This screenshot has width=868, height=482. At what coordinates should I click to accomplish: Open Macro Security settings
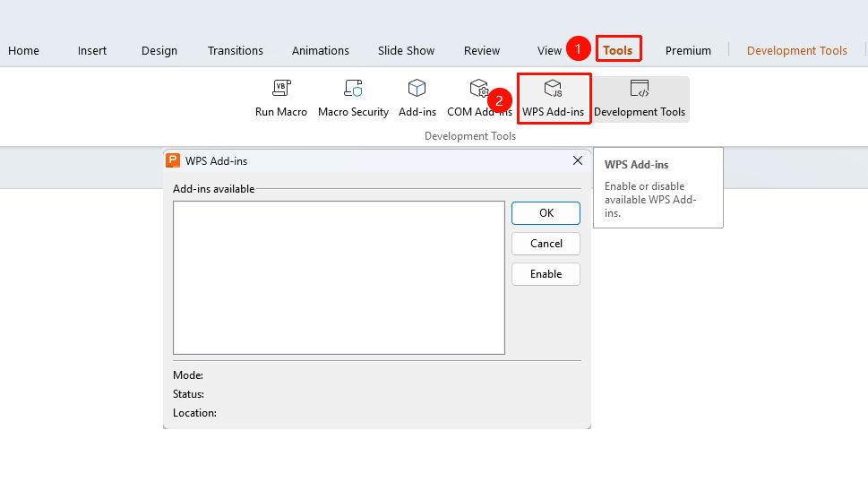(x=353, y=99)
